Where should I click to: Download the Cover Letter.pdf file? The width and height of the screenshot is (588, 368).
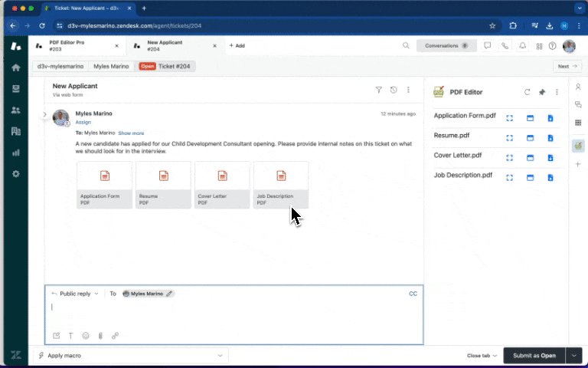(x=550, y=157)
